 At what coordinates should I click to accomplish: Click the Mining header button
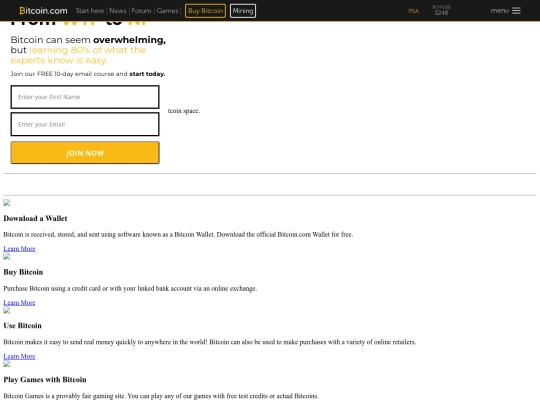click(x=243, y=11)
